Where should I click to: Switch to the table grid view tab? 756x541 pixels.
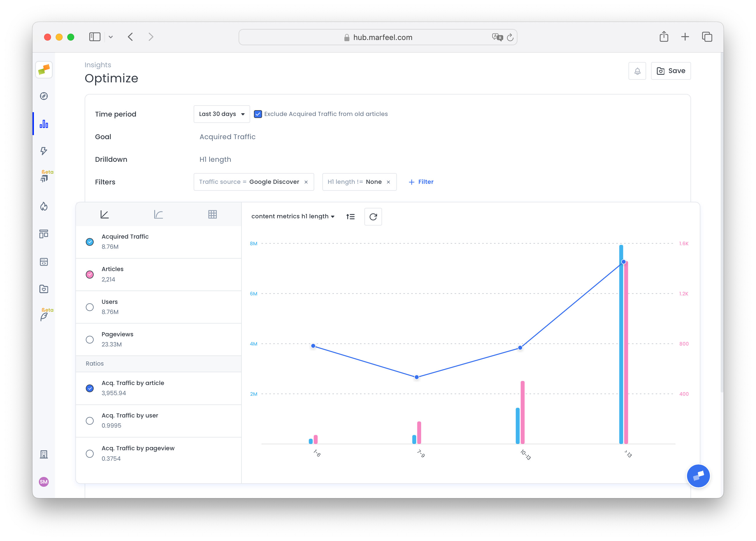pyautogui.click(x=212, y=214)
